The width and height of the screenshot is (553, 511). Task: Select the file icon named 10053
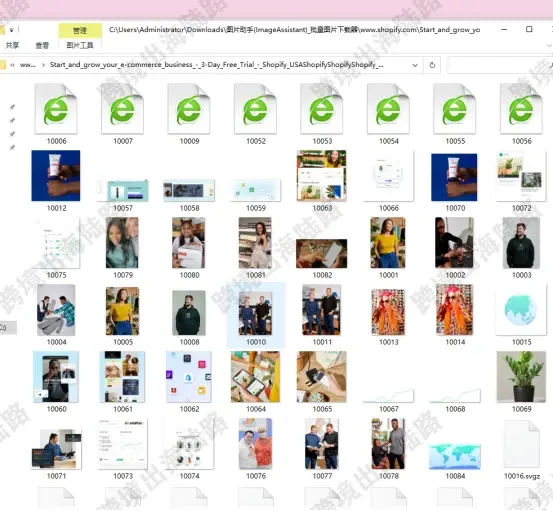[322, 109]
